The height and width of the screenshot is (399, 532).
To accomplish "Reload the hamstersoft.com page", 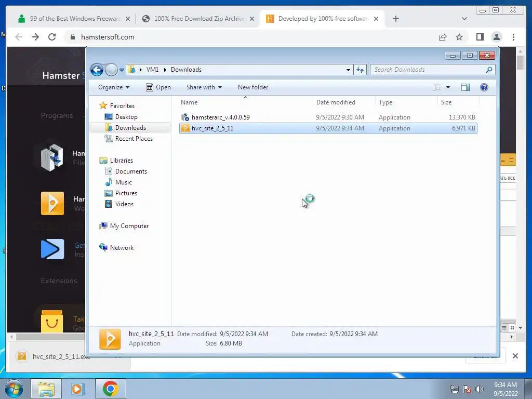I will (52, 37).
